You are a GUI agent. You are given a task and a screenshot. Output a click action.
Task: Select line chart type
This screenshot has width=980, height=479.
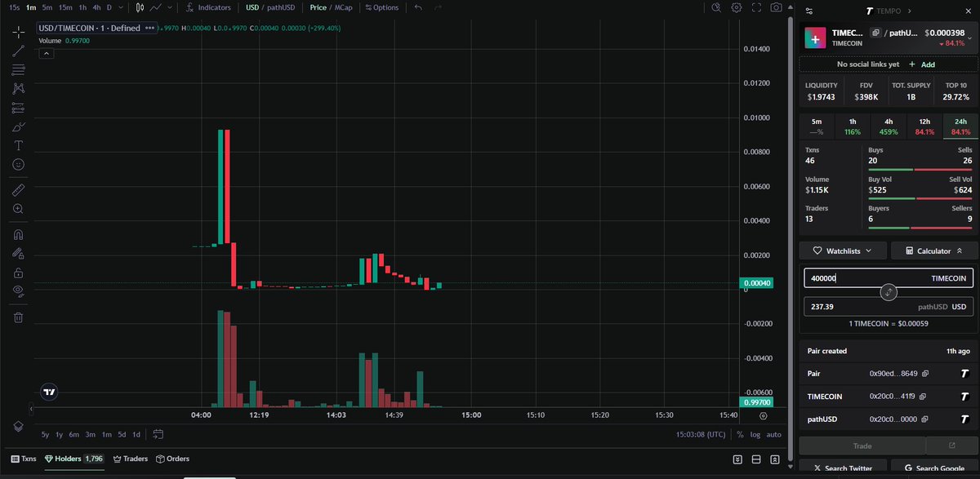(x=155, y=7)
